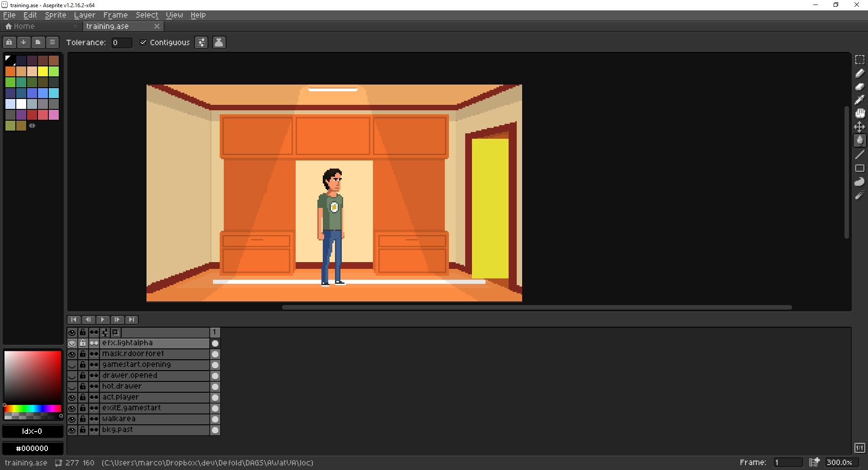Select the Eyedropper tool
Screen dimensions: 868x470
[x=859, y=100]
